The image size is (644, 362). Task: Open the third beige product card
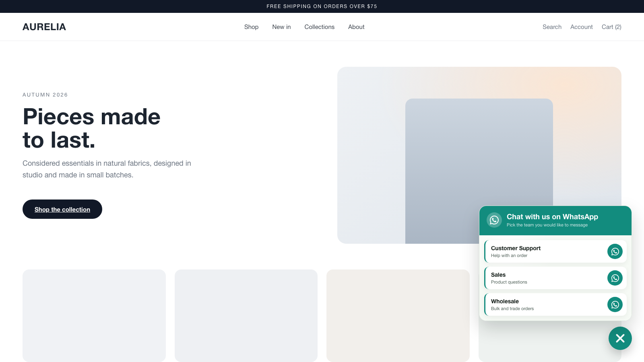(398, 316)
